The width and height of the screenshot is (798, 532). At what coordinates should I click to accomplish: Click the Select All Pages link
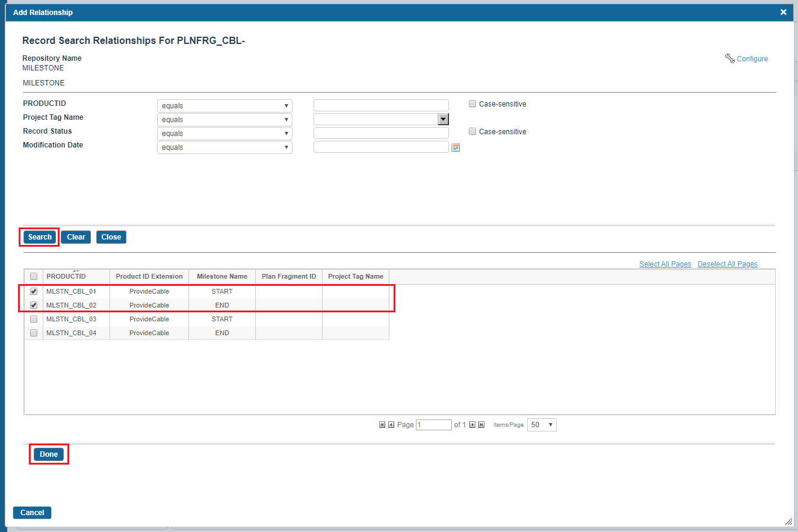coord(665,264)
